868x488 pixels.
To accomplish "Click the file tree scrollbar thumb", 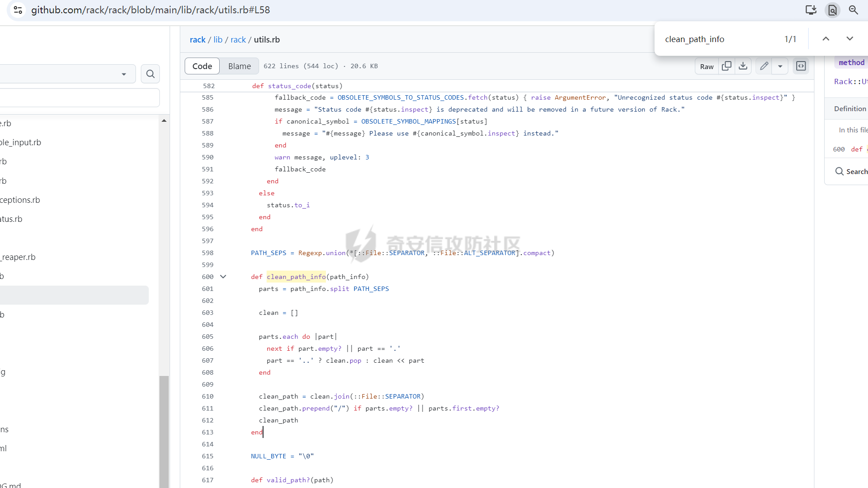I will pos(164,432).
